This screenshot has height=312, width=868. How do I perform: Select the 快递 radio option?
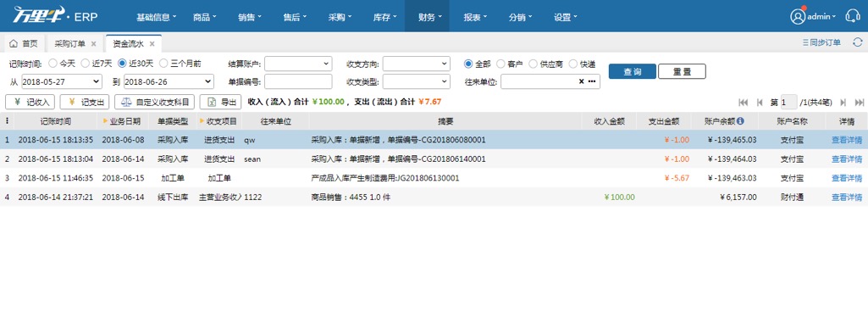(x=573, y=64)
